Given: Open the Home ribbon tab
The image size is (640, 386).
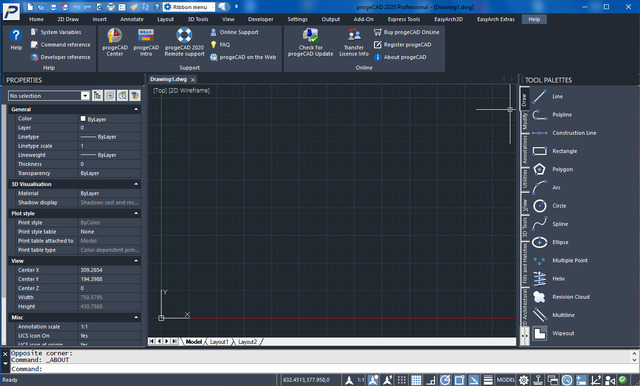Looking at the screenshot, I should tap(36, 19).
